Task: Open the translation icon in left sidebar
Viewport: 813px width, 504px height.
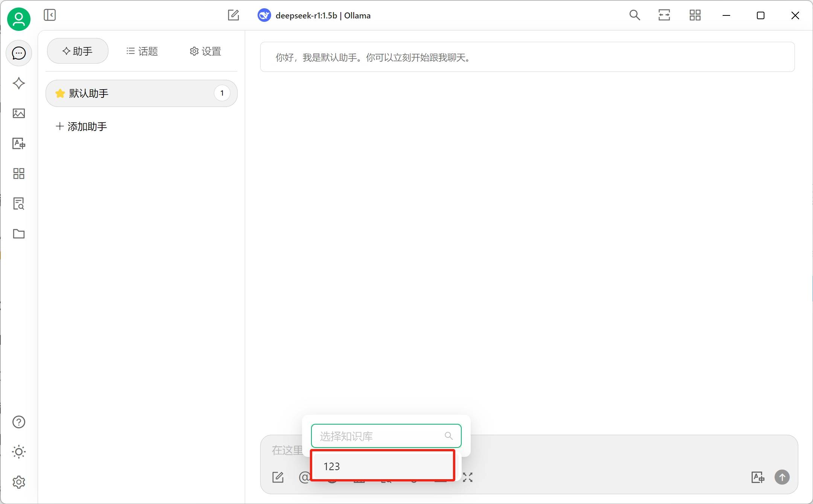Action: coord(18,143)
